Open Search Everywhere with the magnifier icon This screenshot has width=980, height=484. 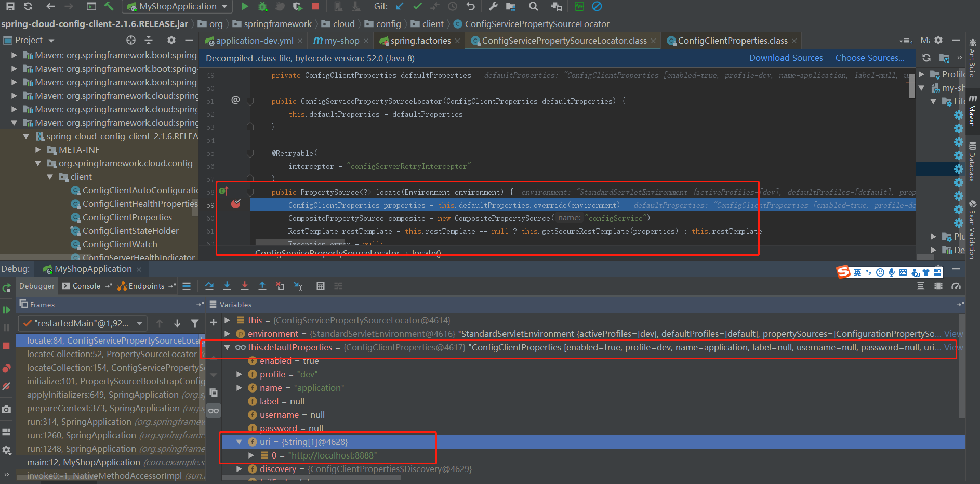pyautogui.click(x=533, y=7)
